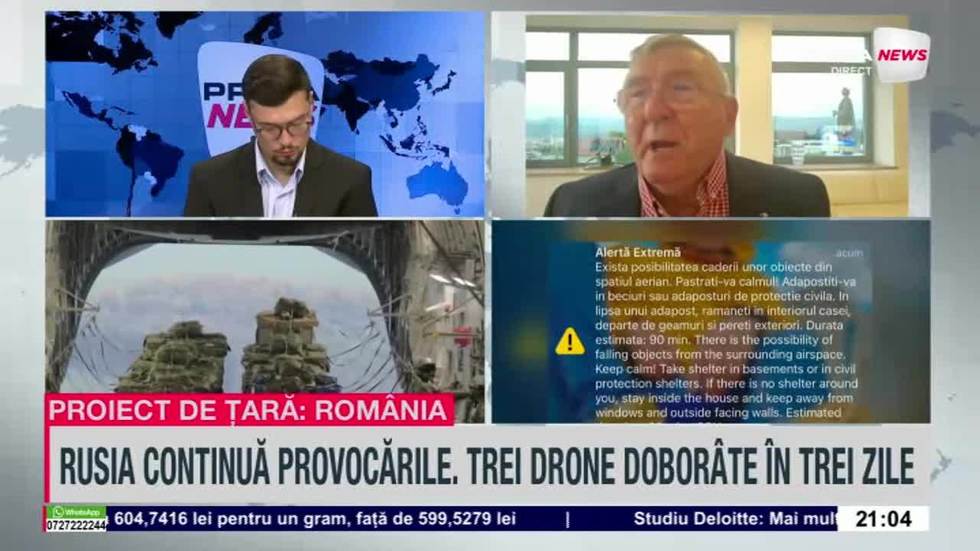Select the guest speaker video panel

710,115
